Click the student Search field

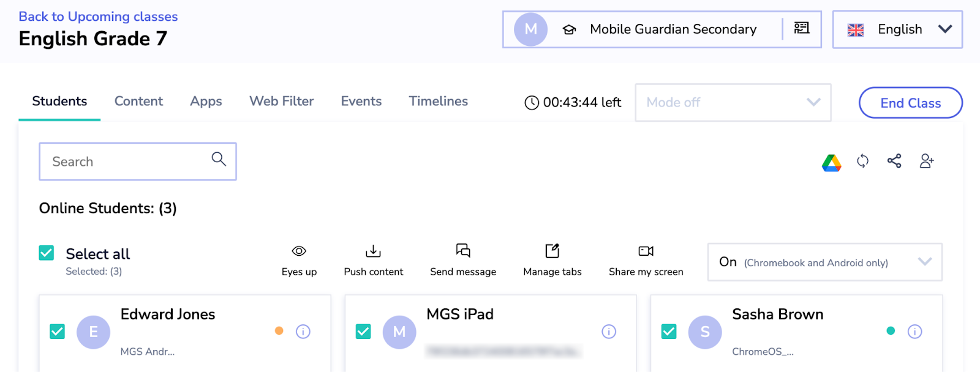129,162
